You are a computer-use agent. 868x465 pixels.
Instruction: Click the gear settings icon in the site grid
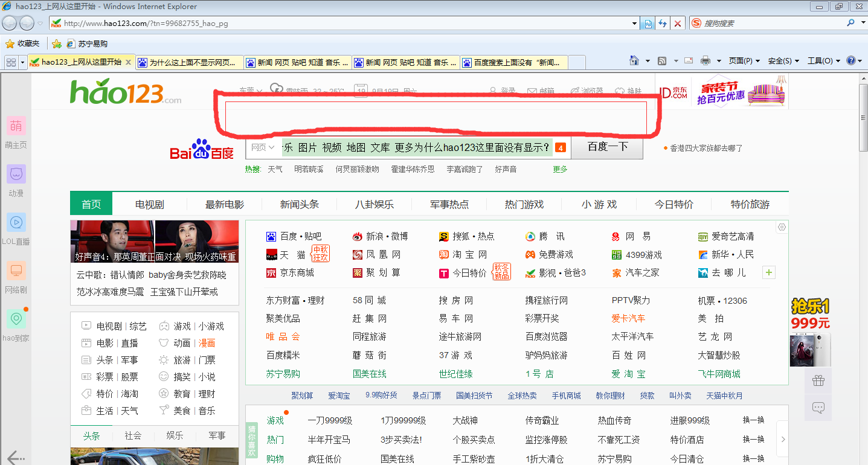pos(782,227)
